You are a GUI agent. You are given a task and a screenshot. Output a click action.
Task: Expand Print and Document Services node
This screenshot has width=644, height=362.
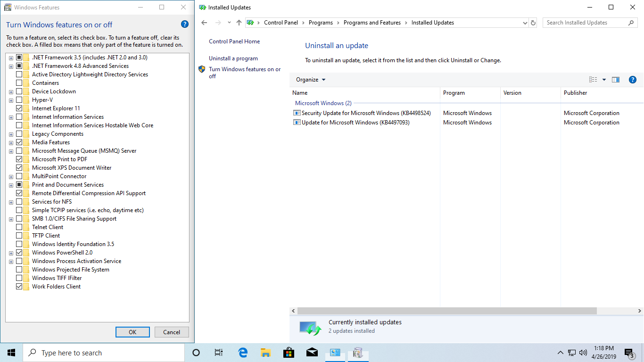(x=11, y=185)
